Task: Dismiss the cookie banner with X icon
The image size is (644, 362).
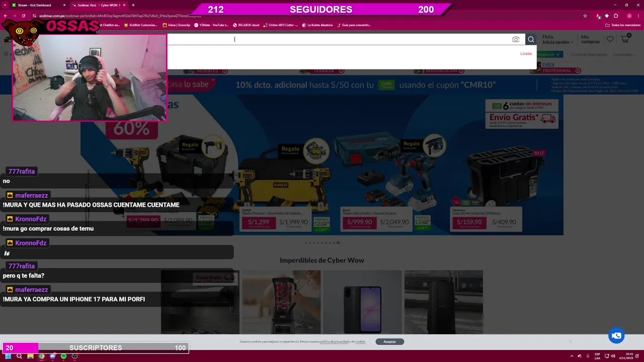Action: 570,341
